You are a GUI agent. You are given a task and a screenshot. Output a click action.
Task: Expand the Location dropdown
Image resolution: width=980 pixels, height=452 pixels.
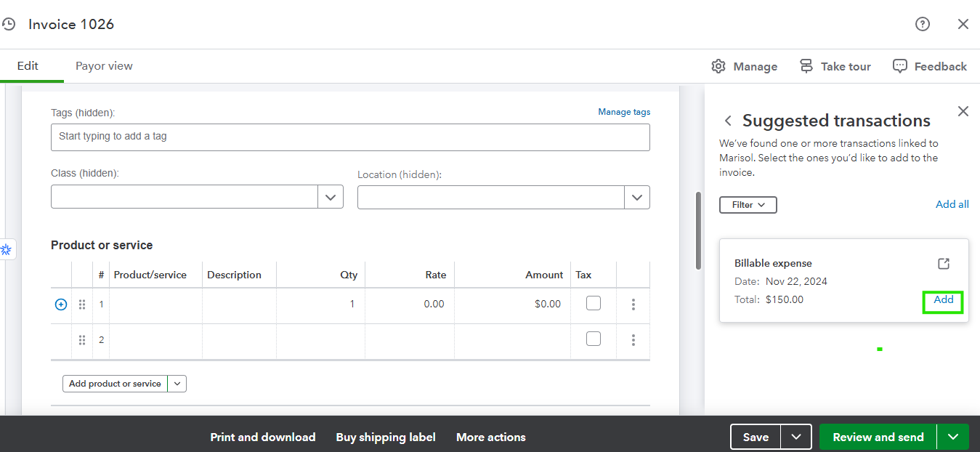637,196
